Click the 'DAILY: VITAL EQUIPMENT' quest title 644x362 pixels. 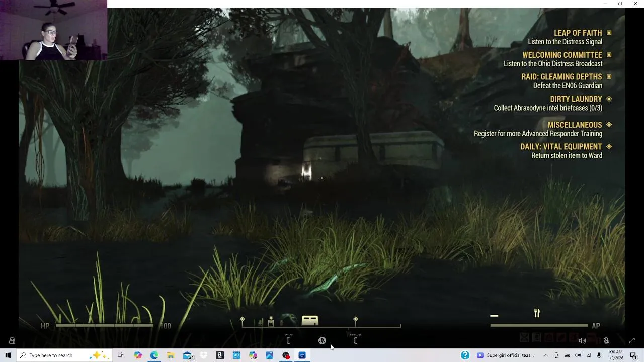click(561, 147)
